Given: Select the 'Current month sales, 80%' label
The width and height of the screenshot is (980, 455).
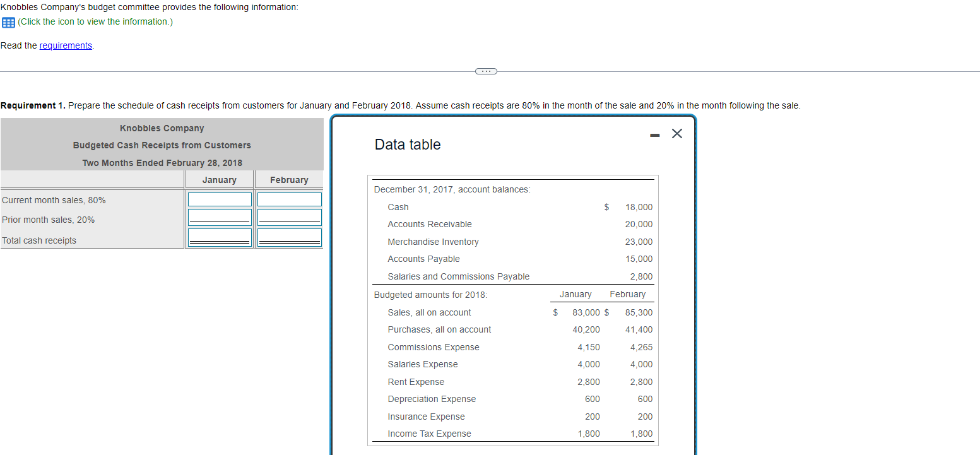Looking at the screenshot, I should tap(54, 200).
